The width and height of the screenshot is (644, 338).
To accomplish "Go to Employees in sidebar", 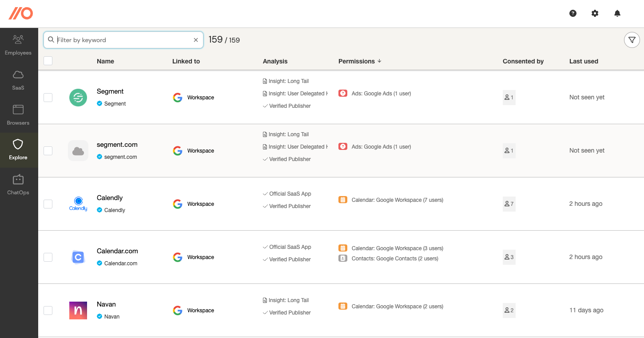I will click(x=18, y=45).
